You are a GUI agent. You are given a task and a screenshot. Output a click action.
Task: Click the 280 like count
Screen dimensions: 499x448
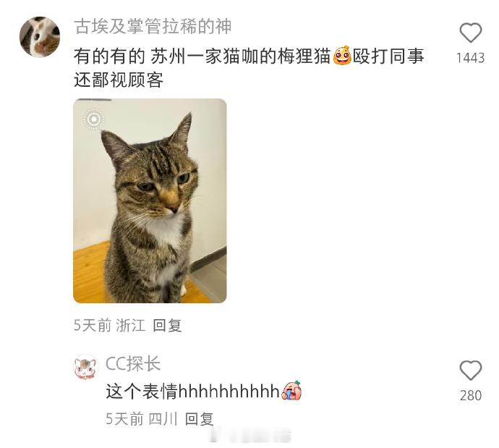470,395
